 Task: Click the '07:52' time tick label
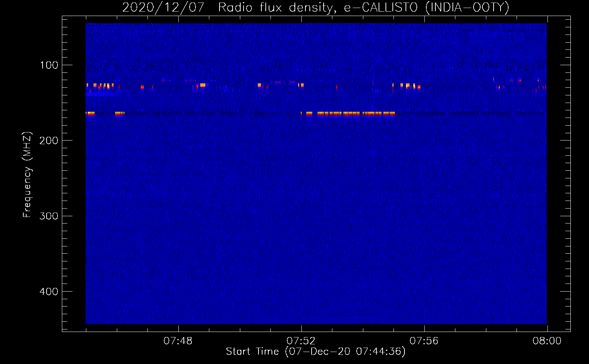point(301,341)
